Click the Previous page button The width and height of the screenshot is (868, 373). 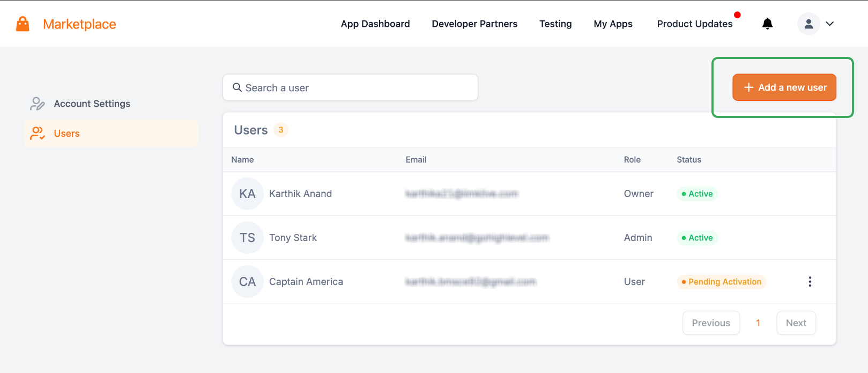click(711, 323)
